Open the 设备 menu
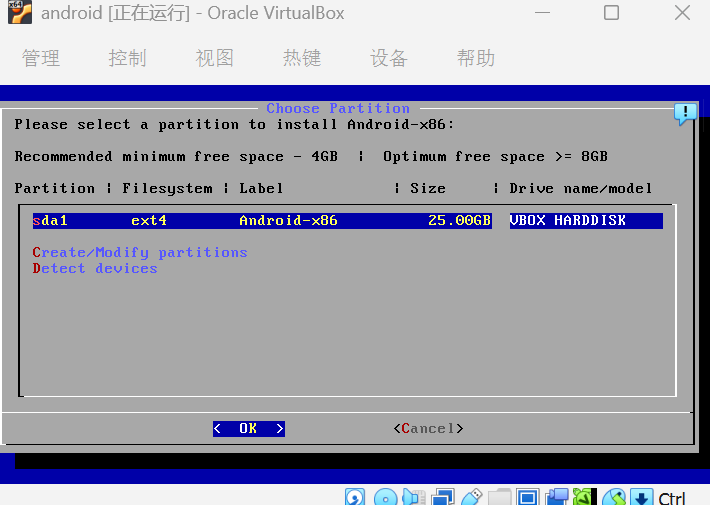710x505 pixels. (389, 58)
